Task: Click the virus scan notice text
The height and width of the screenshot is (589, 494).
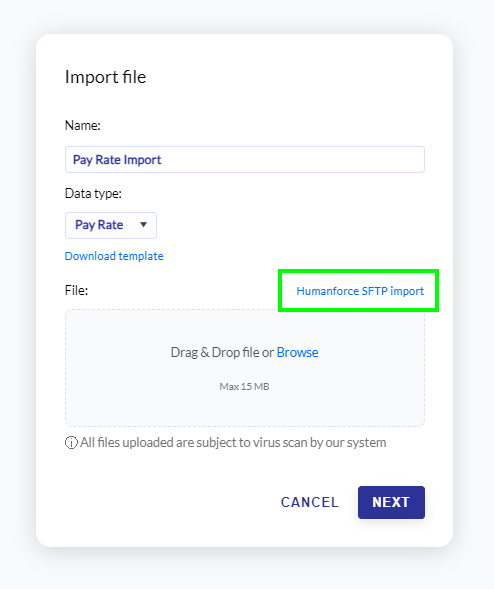Action: click(233, 443)
